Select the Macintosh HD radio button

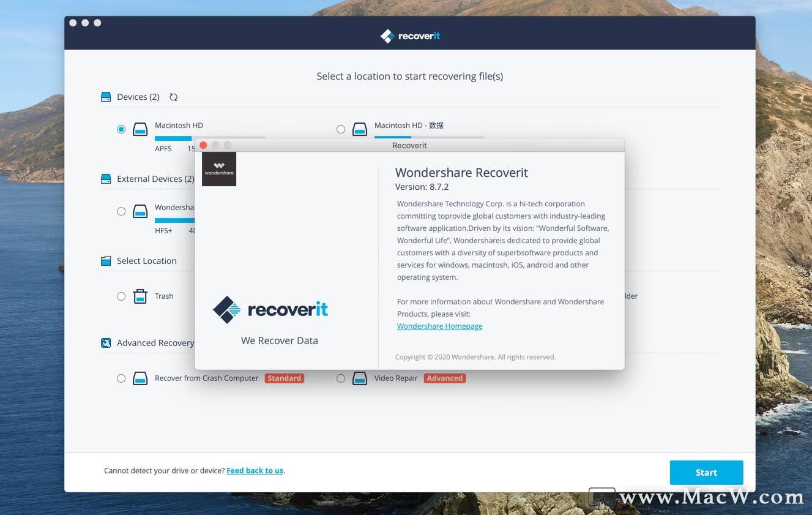pyautogui.click(x=121, y=129)
